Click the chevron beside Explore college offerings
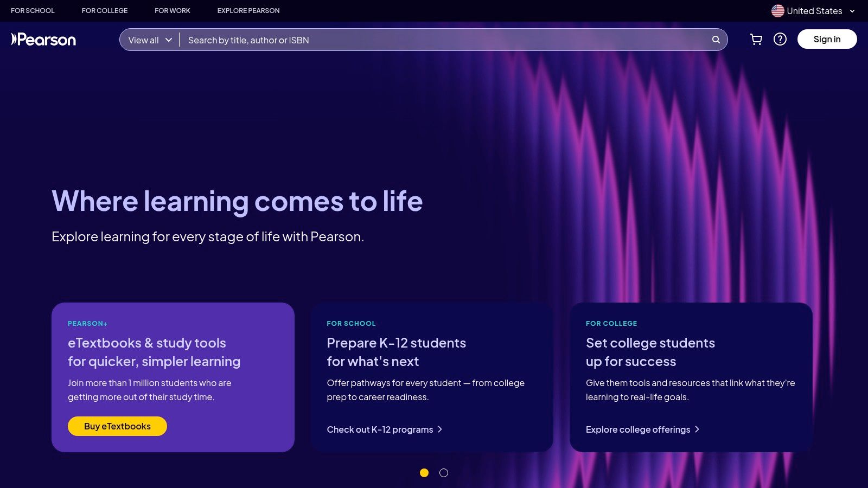The width and height of the screenshot is (868, 488). point(698,429)
